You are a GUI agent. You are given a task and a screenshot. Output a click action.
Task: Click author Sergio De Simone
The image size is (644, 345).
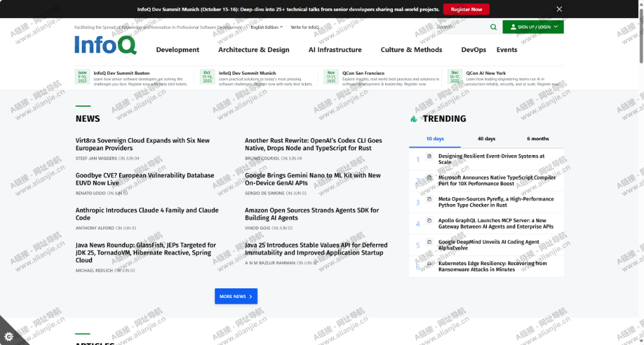[265, 194]
